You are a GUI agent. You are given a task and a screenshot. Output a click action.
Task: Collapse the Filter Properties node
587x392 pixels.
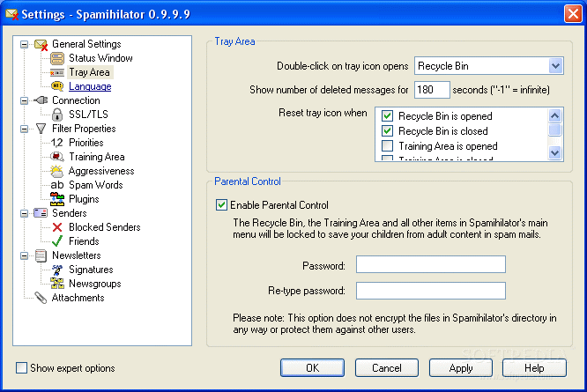tap(25, 129)
